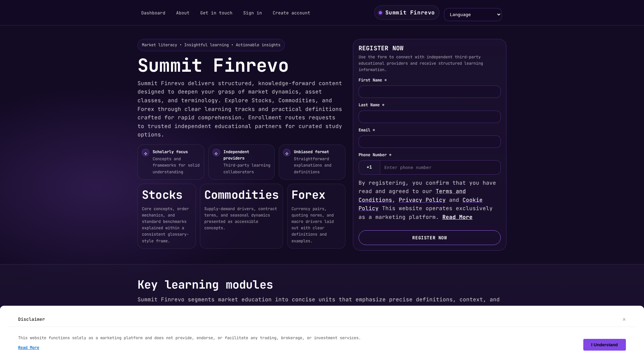
Task: Click the Unbiased format sparkle icon
Action: coord(287,153)
